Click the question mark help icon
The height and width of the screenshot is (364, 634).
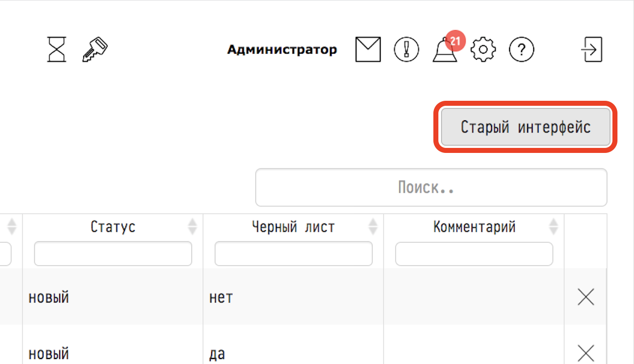click(x=522, y=50)
